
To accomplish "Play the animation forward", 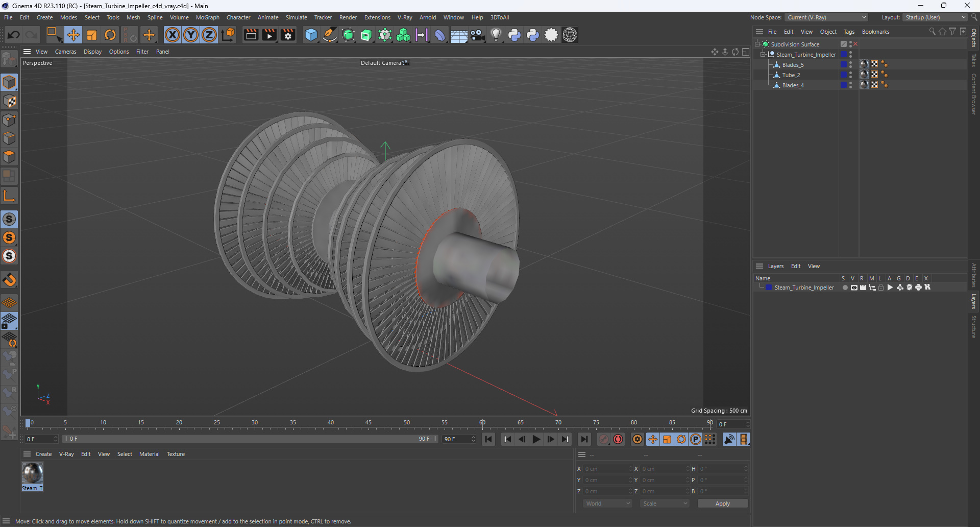I will (536, 439).
